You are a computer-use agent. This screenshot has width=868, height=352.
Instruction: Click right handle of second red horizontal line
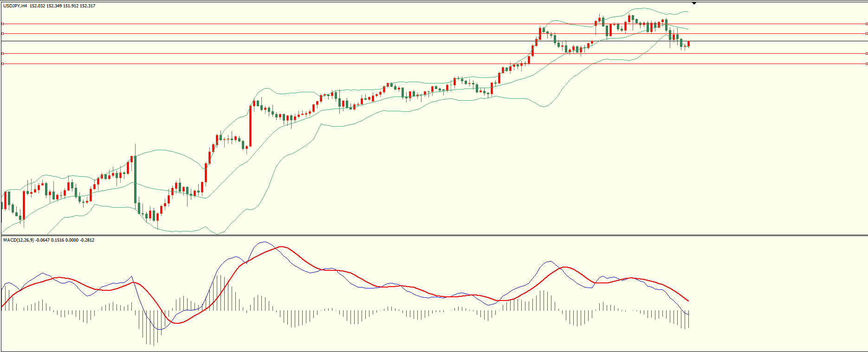pos(866,33)
